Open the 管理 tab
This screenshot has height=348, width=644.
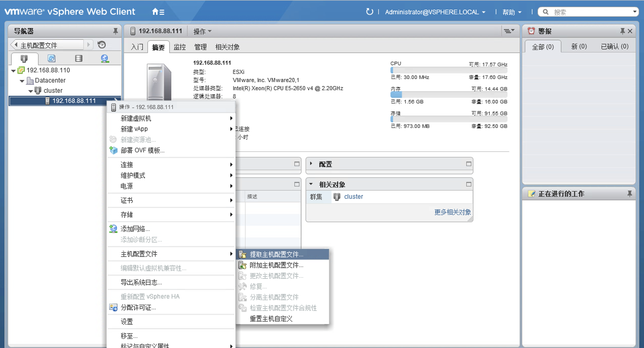click(x=200, y=47)
